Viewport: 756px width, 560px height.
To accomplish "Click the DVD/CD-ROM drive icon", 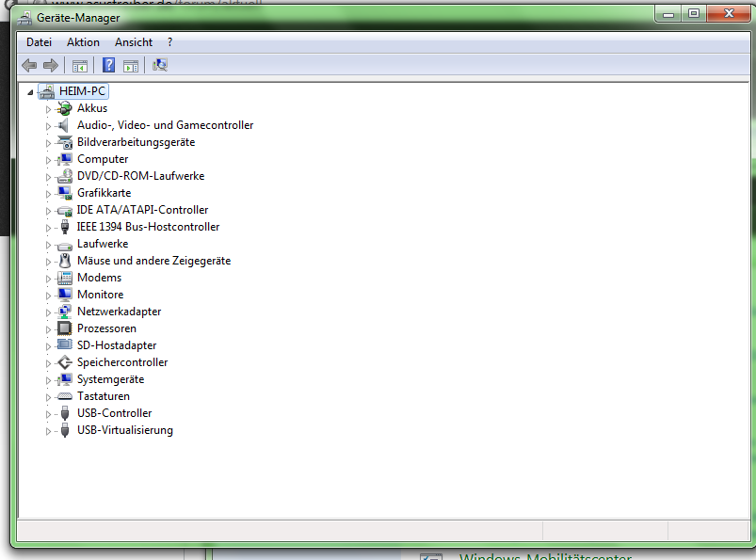I will 65,176.
